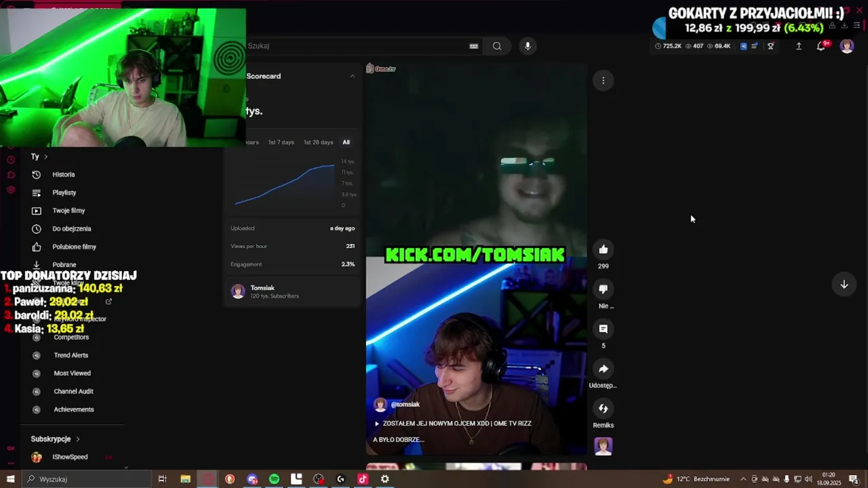Select the All range tab in Scorecard

pyautogui.click(x=346, y=142)
